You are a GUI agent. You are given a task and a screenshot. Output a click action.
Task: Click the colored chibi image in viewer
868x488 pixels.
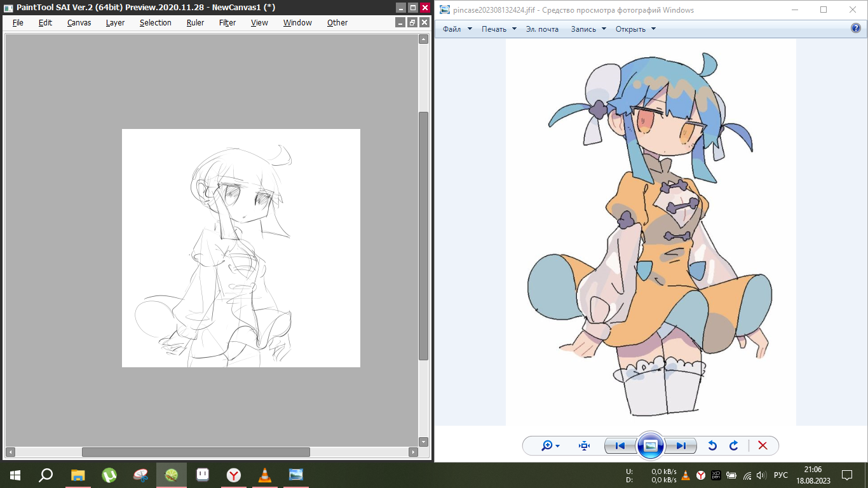651,232
